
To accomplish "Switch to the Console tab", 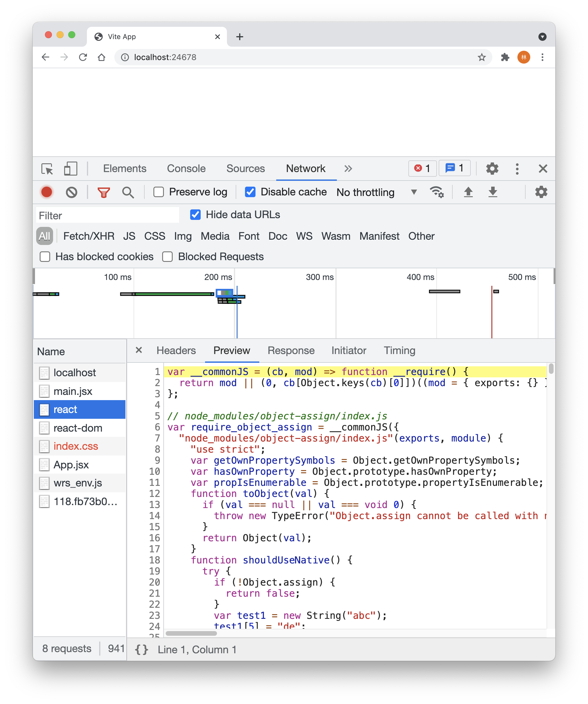I will (186, 169).
